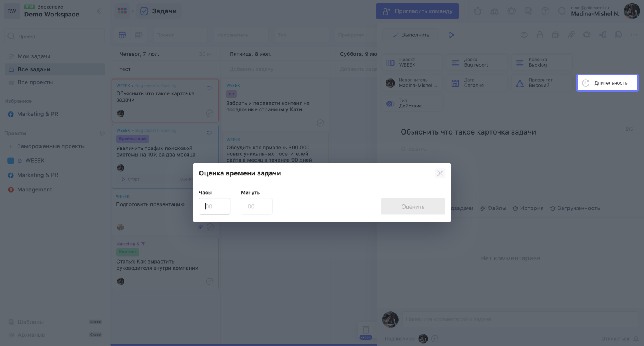
Task: Attach a file with the paperclip icon
Action: [571, 35]
